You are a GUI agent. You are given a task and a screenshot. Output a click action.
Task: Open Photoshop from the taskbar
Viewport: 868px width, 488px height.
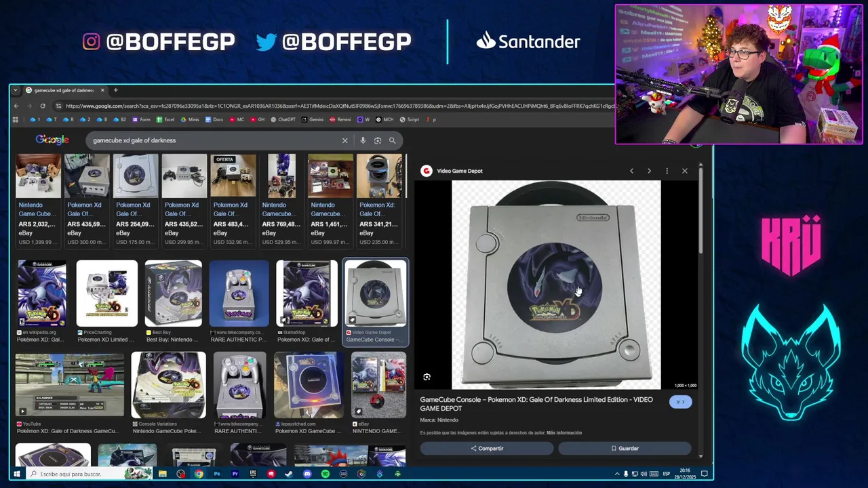(216, 474)
